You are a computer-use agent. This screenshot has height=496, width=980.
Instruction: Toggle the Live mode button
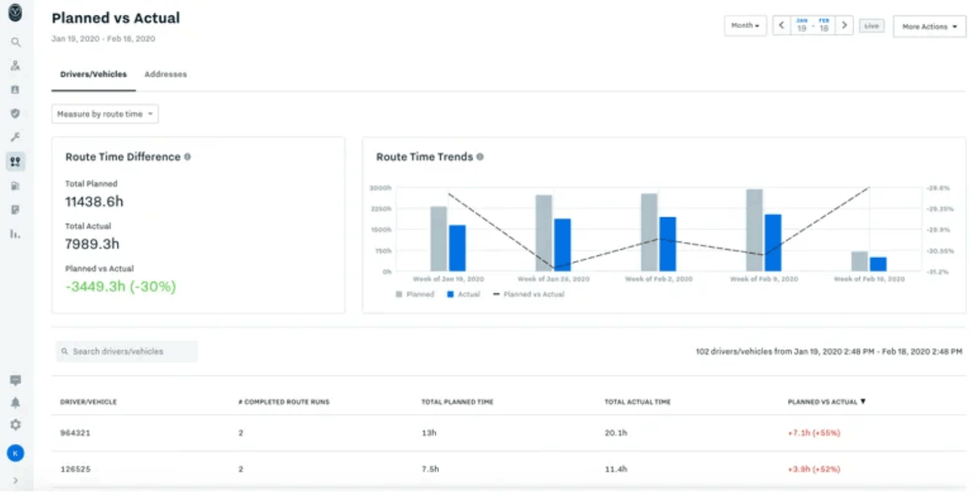[871, 26]
